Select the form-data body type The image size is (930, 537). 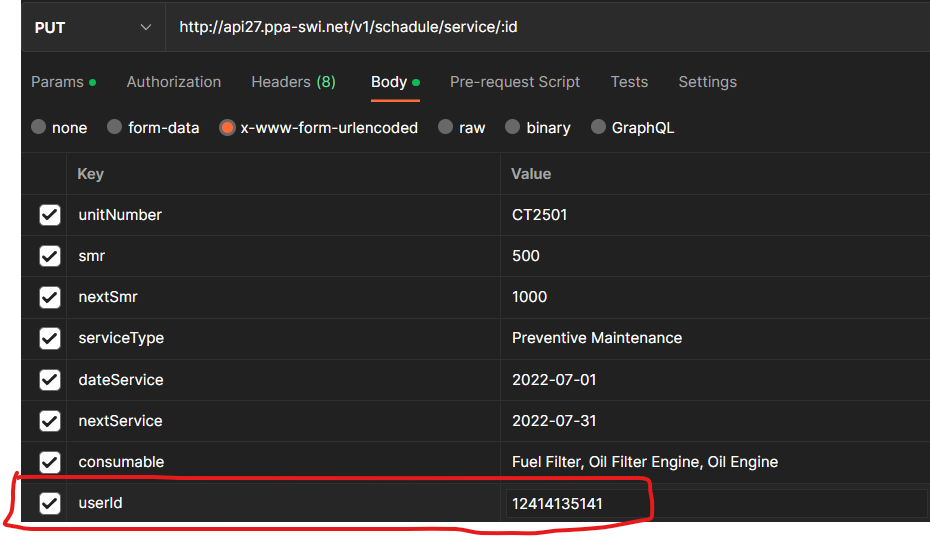point(115,127)
